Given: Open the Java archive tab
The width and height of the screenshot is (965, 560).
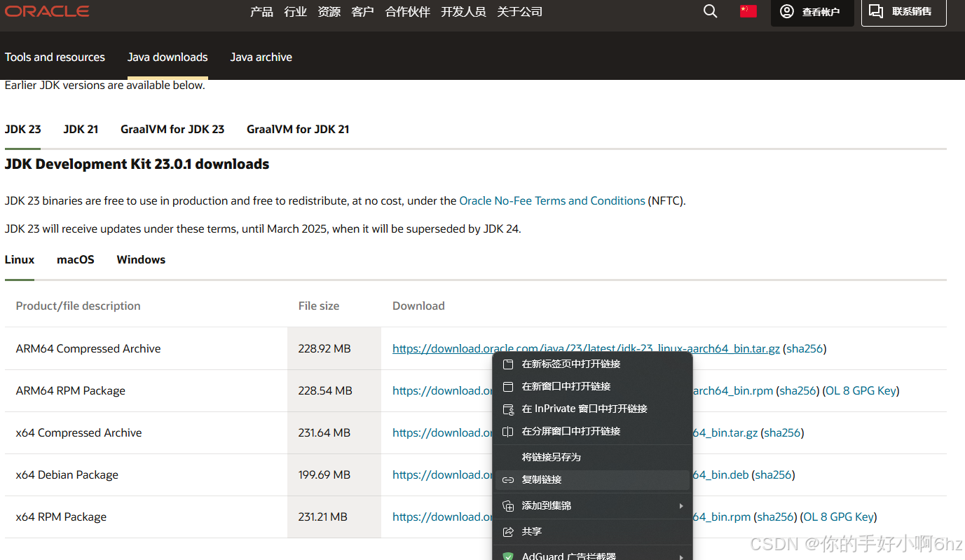Looking at the screenshot, I should [x=261, y=57].
